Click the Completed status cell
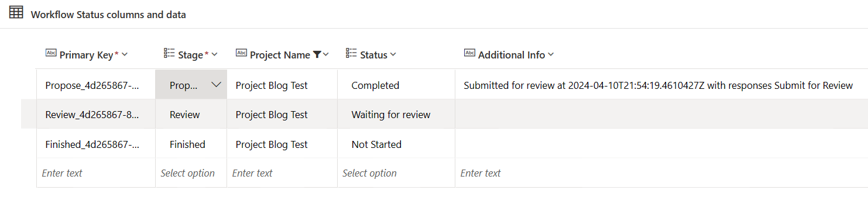868x221 pixels. [x=396, y=85]
